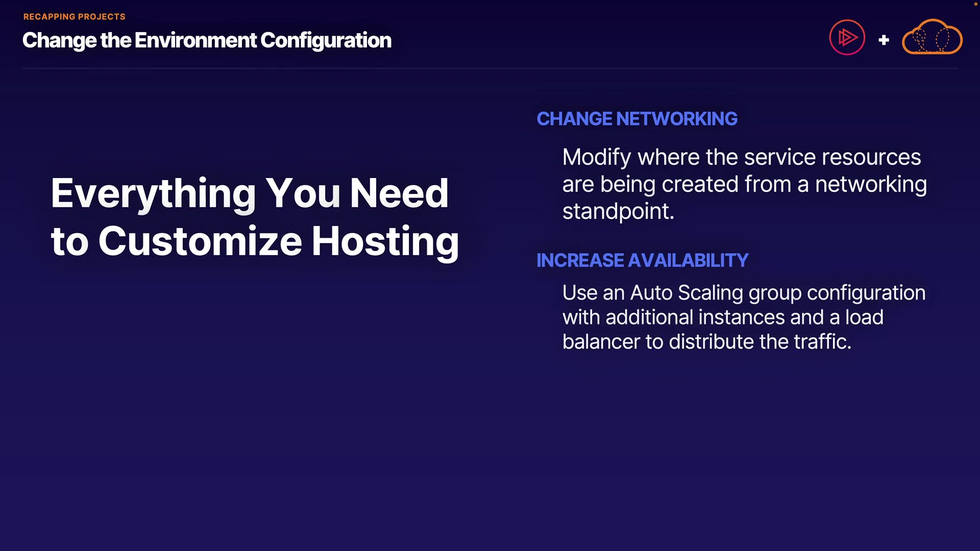The width and height of the screenshot is (980, 551).
Task: Select the INCREASE AVAILABILITY heading
Action: [642, 260]
